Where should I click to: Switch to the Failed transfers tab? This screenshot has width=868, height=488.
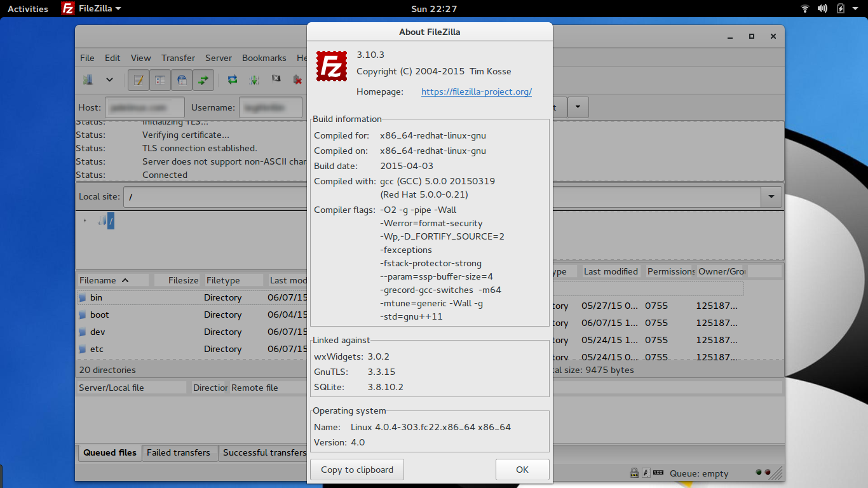(179, 452)
